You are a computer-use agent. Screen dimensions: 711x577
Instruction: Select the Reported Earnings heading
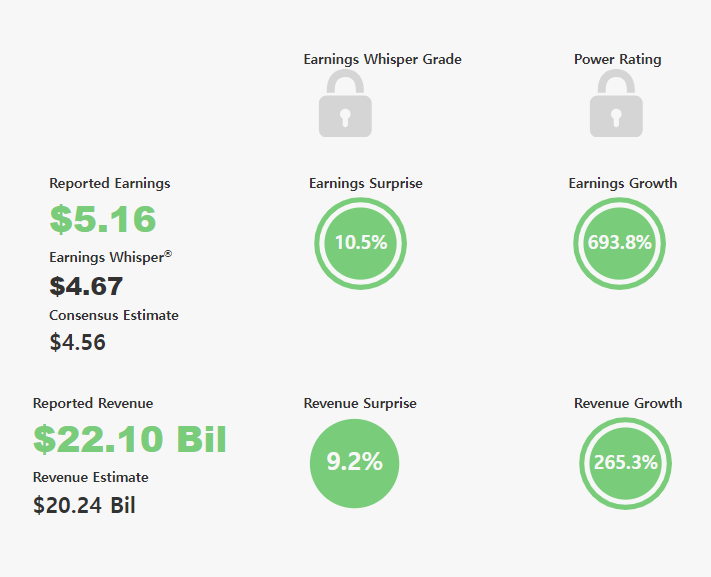coord(110,183)
